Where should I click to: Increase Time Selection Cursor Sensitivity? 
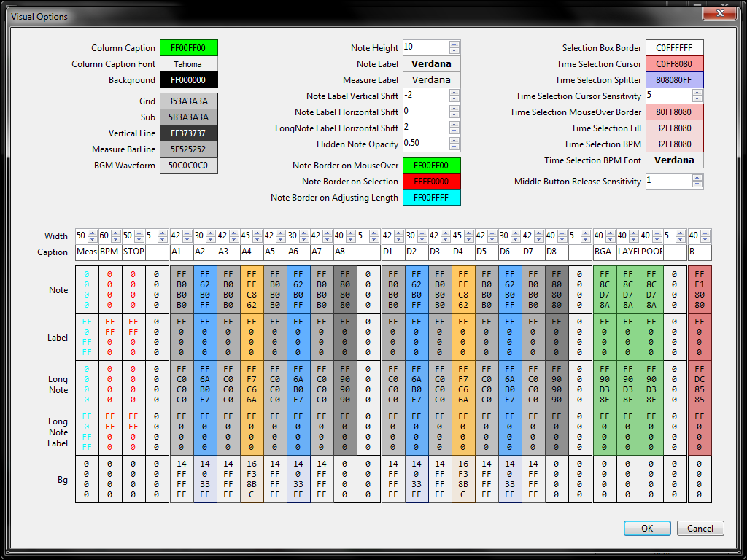coord(697,93)
